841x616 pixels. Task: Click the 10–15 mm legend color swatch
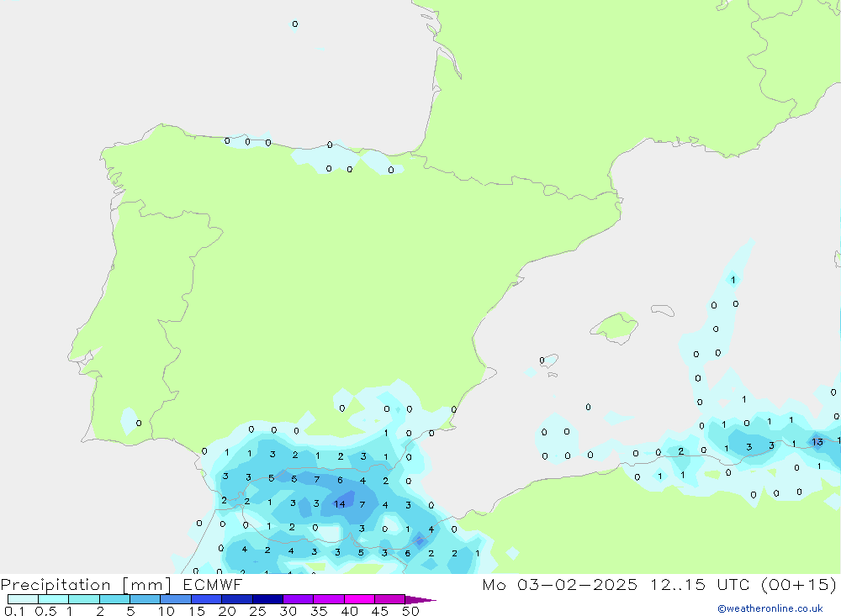[x=176, y=599]
